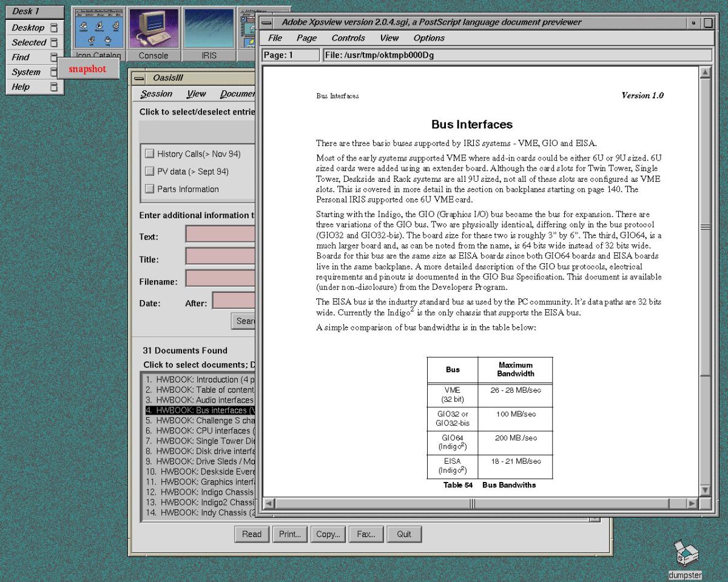This screenshot has width=728, height=582.
Task: Select HWBOOK: Graphics interfaces entry
Action: 200,482
